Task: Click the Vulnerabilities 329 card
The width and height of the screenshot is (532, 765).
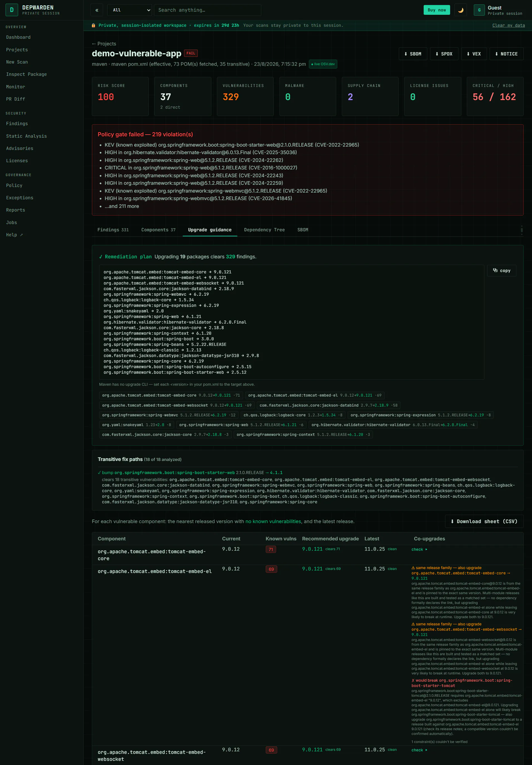Action: (245, 96)
